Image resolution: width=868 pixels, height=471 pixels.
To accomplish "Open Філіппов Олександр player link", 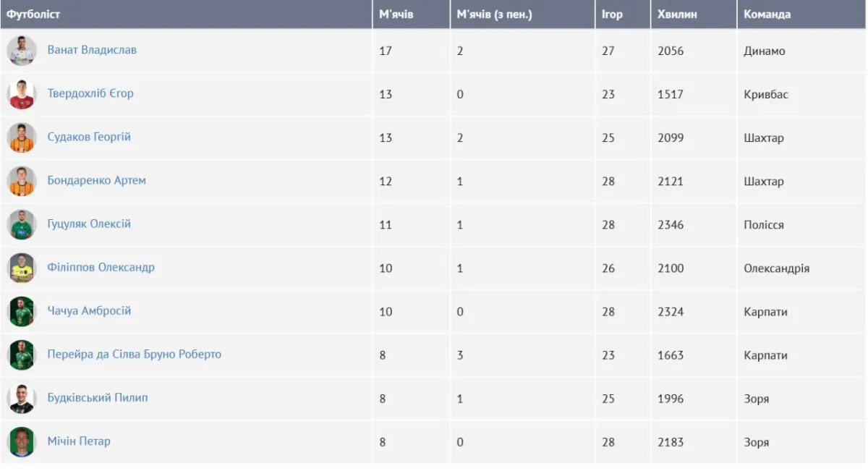I will [x=101, y=267].
